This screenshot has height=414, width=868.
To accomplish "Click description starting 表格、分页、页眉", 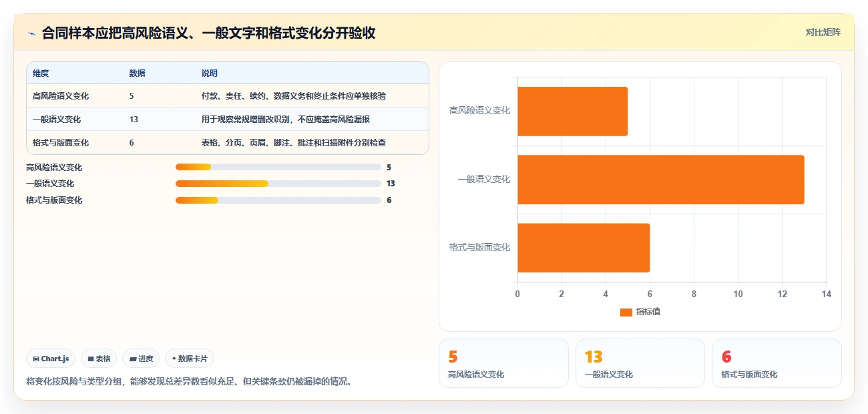I will [x=294, y=143].
